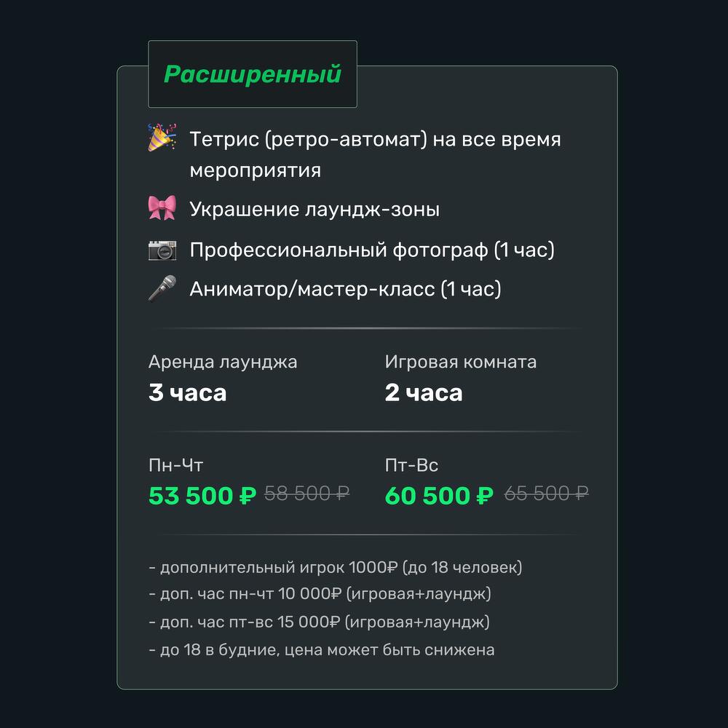Click the Украшение лаундж-зоны feature text
728x728 pixels.
click(314, 210)
